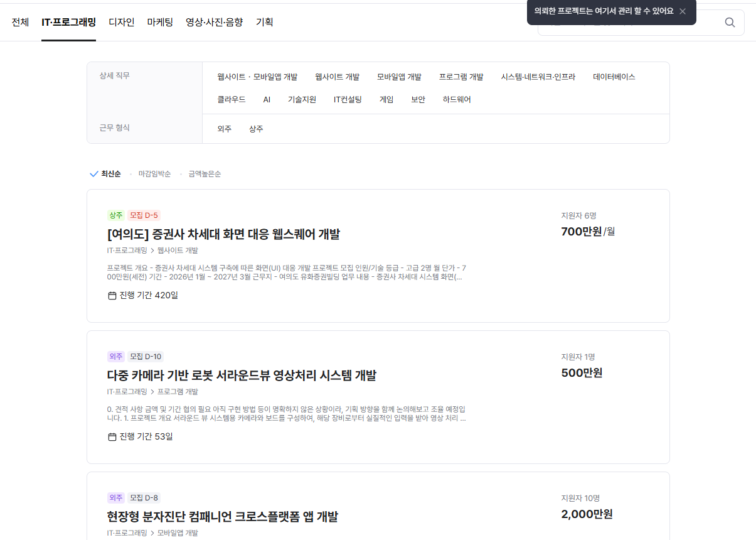756x540 pixels.
Task: Switch to the 디자인 tab
Action: click(x=122, y=22)
